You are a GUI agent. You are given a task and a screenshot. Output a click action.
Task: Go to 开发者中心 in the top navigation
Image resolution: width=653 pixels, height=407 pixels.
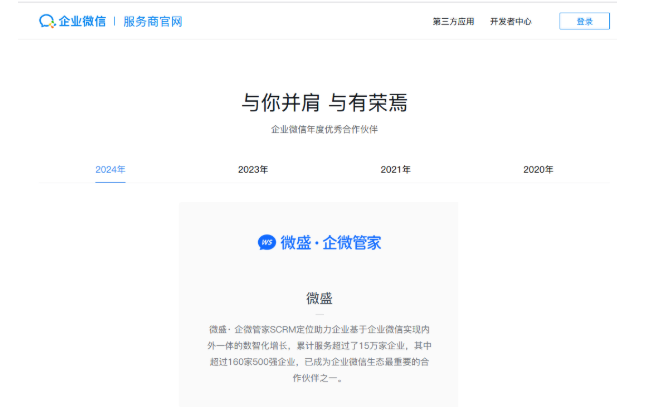511,22
